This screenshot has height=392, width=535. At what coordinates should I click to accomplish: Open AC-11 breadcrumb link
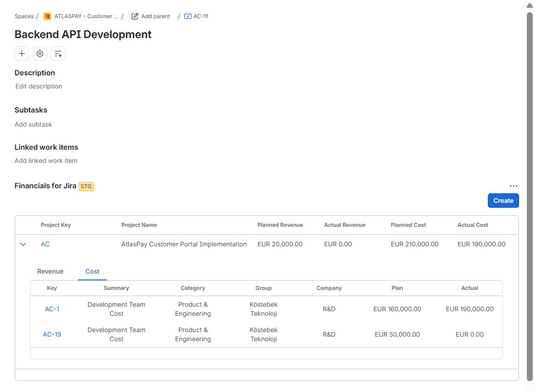pos(201,16)
